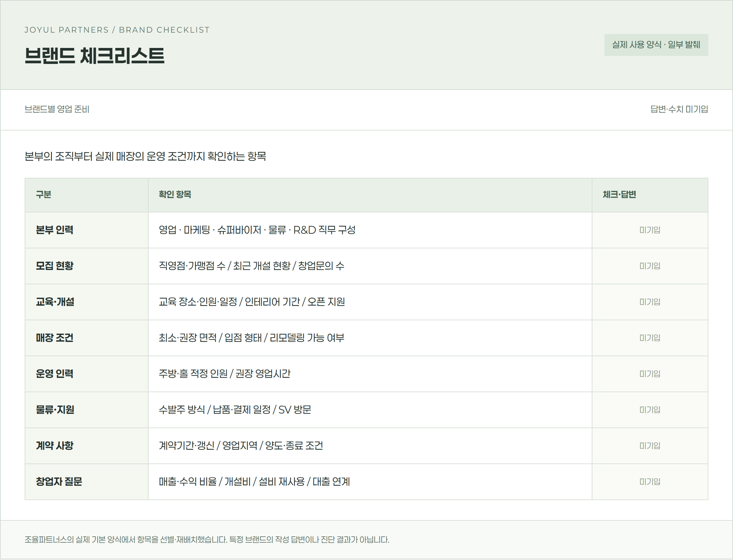Select the '계약 사항' row label
The height and width of the screenshot is (560, 733).
point(55,446)
